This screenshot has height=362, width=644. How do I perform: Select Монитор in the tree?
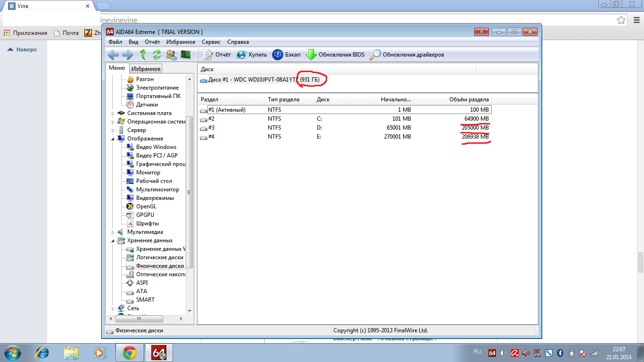point(148,173)
